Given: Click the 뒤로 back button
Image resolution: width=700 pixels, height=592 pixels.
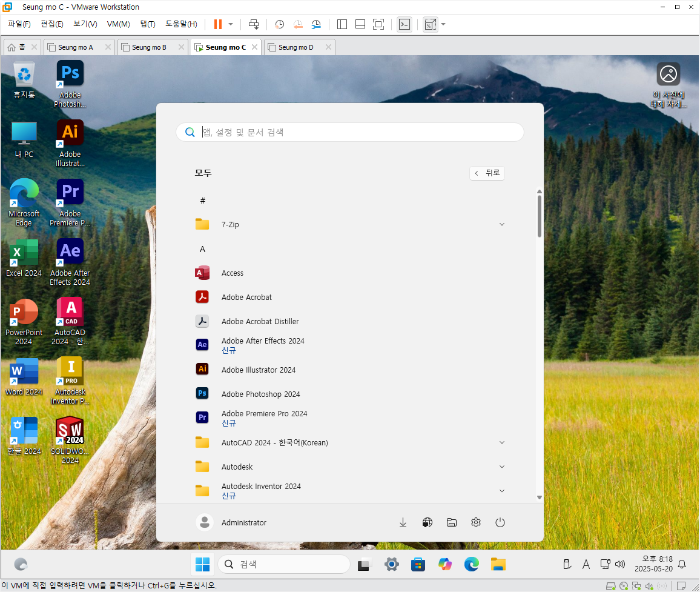Looking at the screenshot, I should pos(487,173).
